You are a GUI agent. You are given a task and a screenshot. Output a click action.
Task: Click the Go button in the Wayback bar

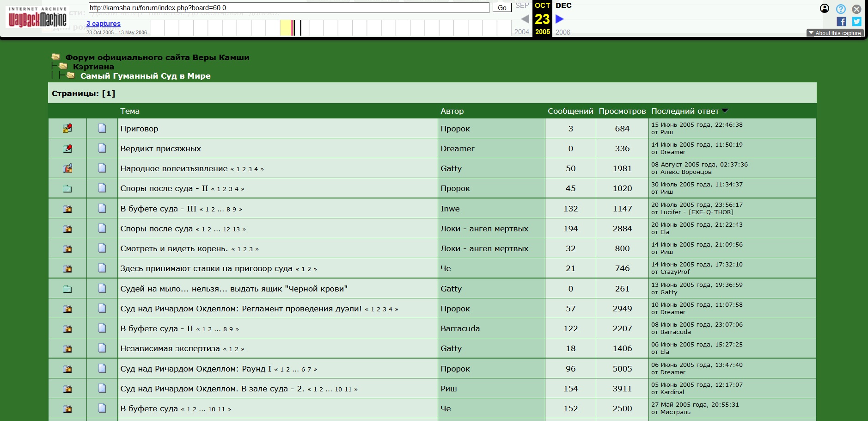[502, 7]
